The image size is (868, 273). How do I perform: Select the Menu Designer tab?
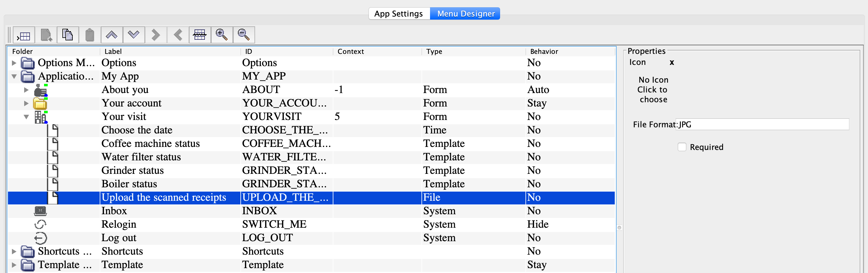[x=466, y=13]
